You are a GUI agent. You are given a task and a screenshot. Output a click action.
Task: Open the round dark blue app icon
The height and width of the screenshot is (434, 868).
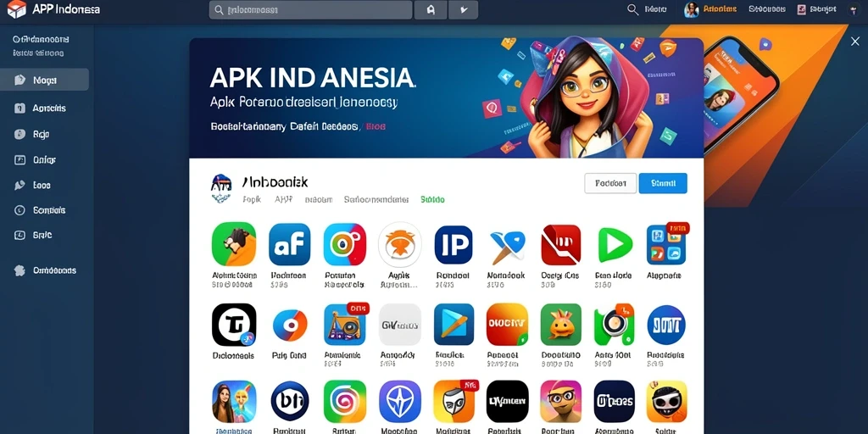666,325
